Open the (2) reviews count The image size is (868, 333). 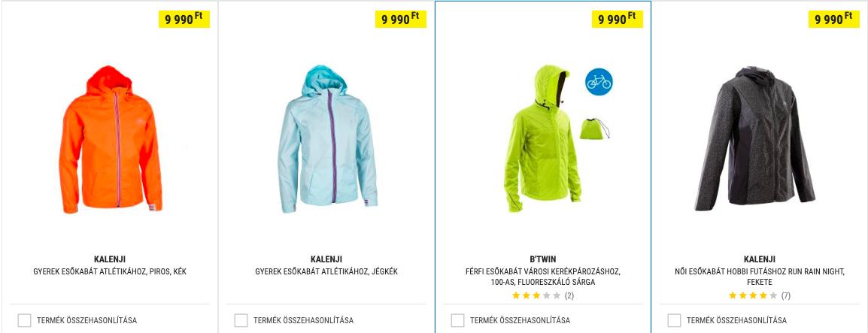coord(569,296)
